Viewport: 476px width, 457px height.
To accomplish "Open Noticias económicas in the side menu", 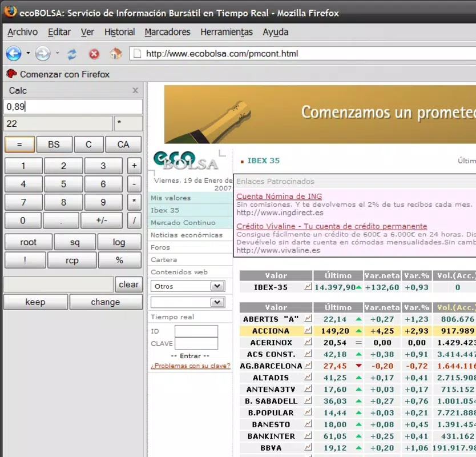I will [x=187, y=235].
